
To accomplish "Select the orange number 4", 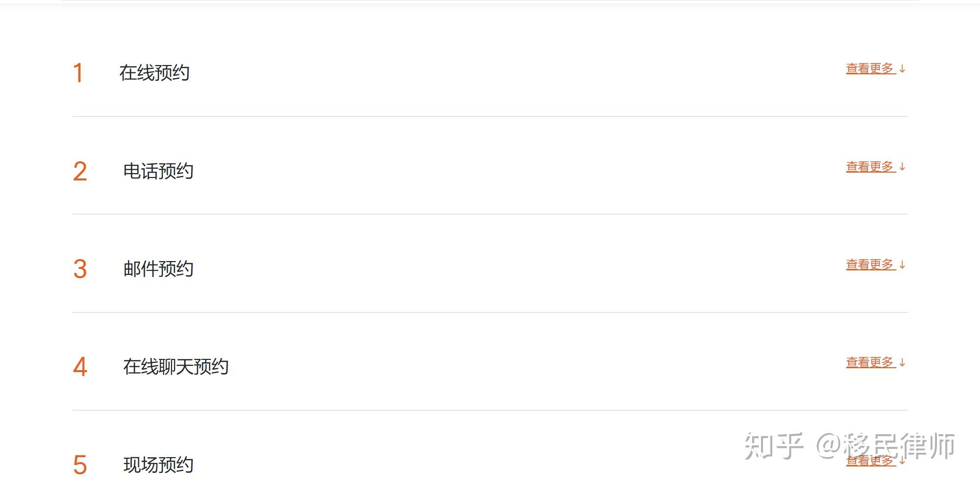I will (x=80, y=367).
